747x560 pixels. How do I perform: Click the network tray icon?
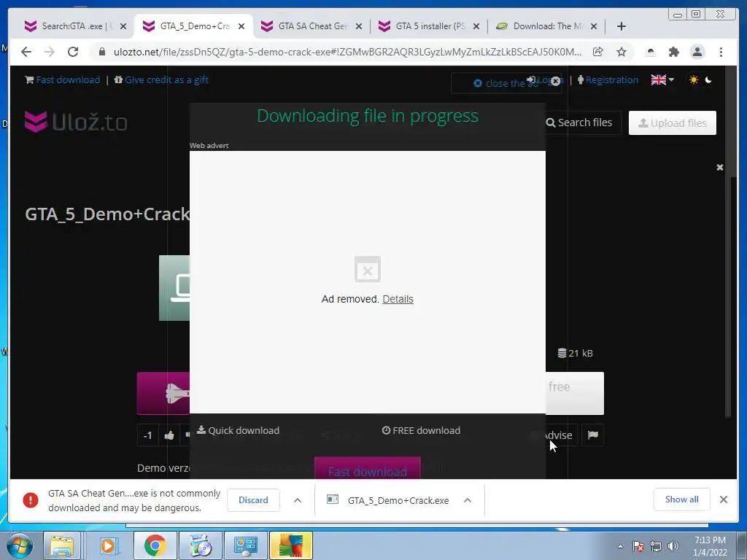click(656, 546)
